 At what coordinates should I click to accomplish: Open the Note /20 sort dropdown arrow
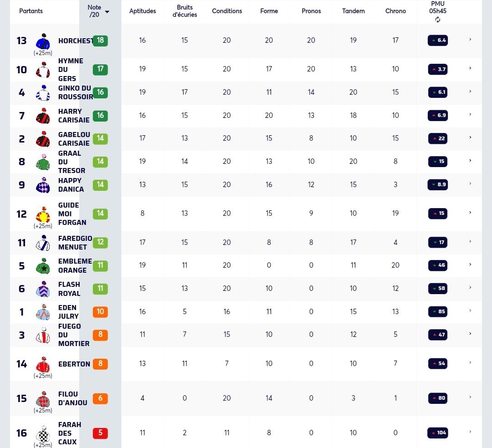[107, 12]
